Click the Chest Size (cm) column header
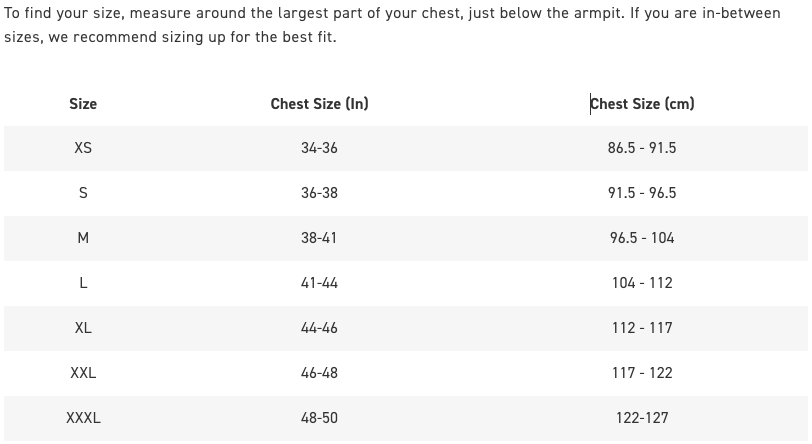 [x=642, y=104]
